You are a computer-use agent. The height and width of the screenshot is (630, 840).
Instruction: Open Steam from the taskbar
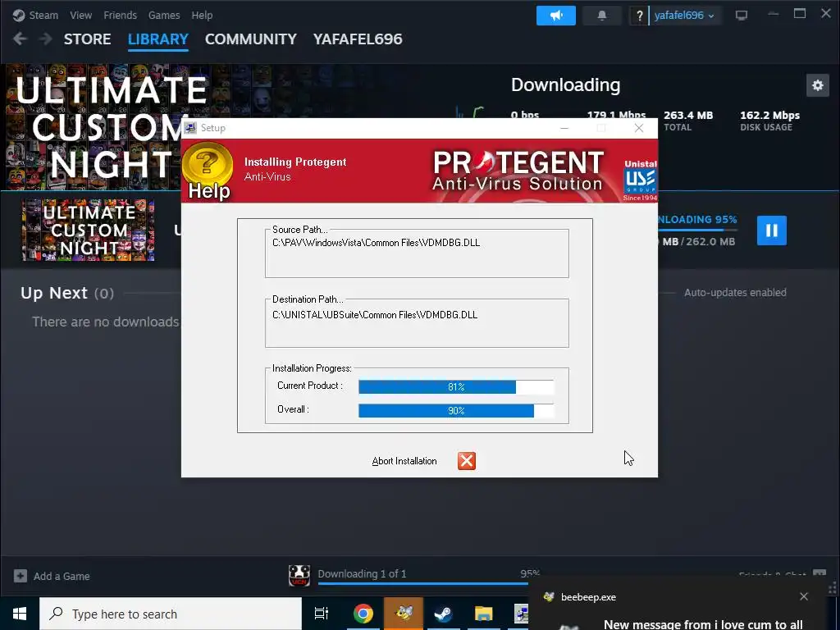coord(443,614)
